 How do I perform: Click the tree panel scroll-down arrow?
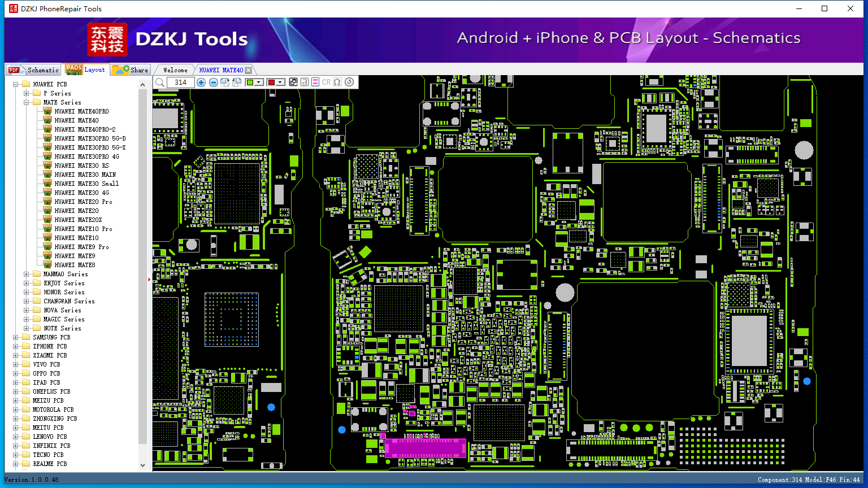click(x=142, y=465)
